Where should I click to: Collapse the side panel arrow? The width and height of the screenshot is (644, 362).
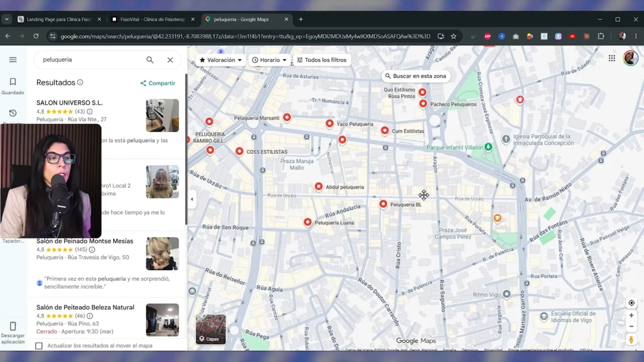pyautogui.click(x=192, y=199)
